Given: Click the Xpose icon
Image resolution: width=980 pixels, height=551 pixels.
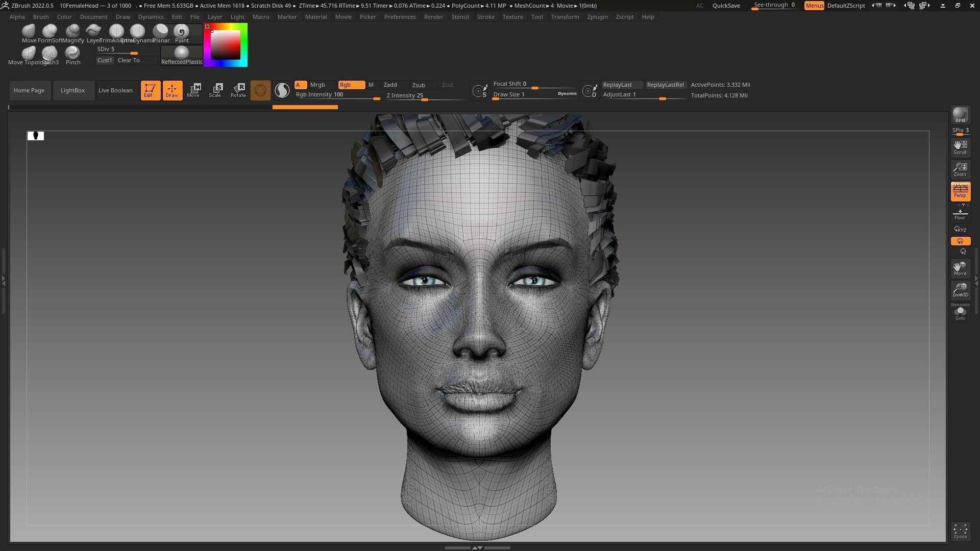Looking at the screenshot, I should 960,531.
